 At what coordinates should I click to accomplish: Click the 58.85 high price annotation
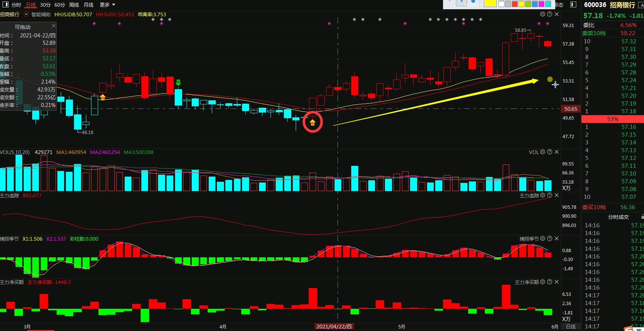523,30
